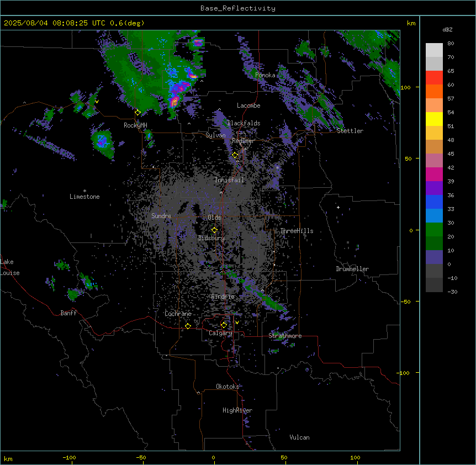Select the Cochrane label

(x=178, y=314)
